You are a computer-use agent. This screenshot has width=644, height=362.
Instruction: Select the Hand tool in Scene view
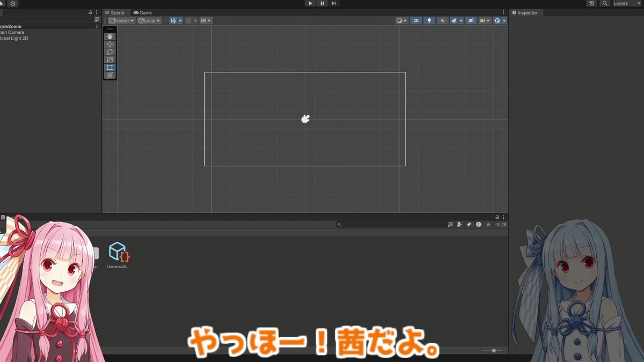pyautogui.click(x=109, y=35)
